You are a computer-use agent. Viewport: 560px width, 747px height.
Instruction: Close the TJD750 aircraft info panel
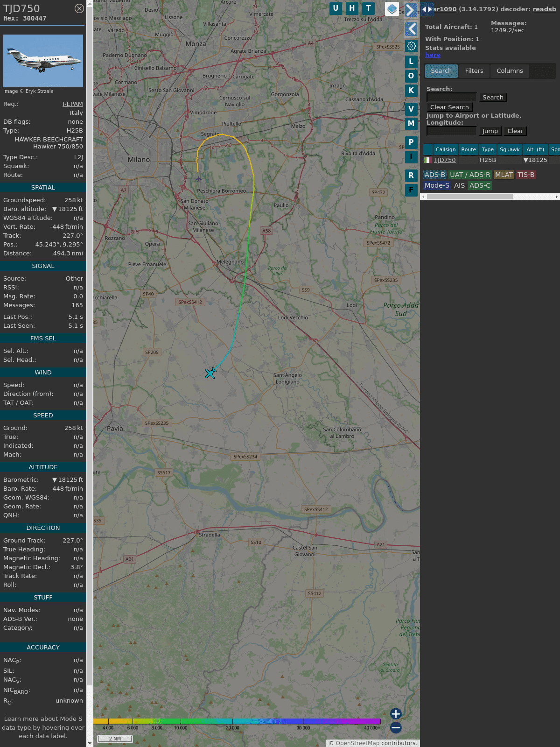[79, 8]
